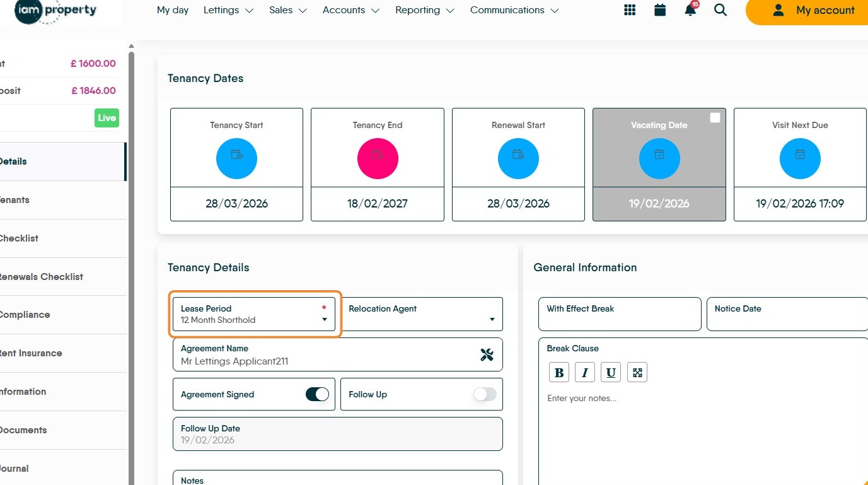The image size is (868, 485).
Task: Click the Vacating Date calendar circle
Action: click(x=659, y=158)
